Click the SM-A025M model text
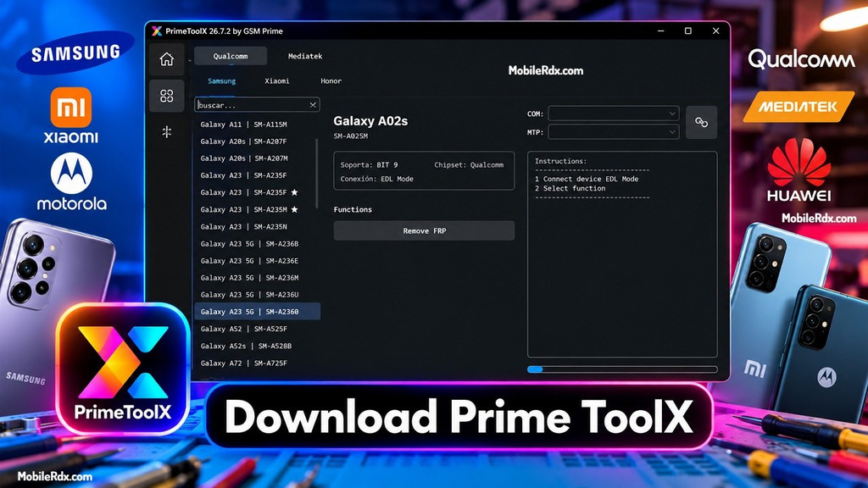The image size is (868, 488). pos(350,136)
